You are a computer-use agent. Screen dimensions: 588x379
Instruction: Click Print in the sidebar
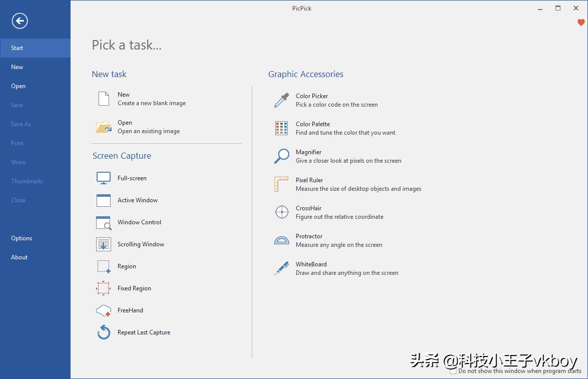(x=35, y=143)
